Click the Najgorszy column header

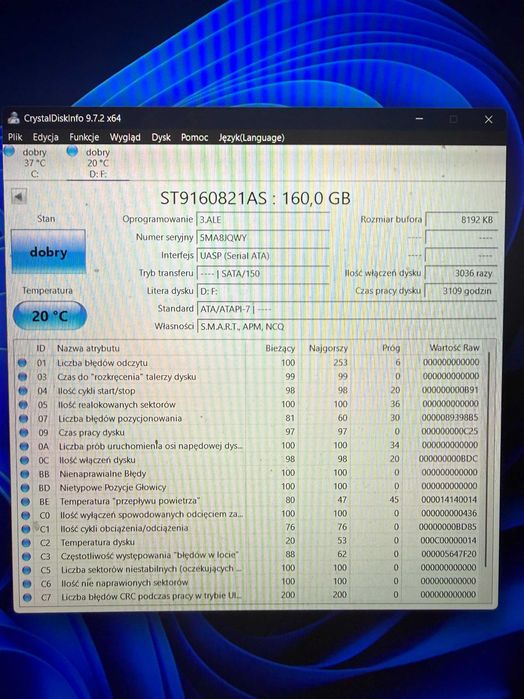pyautogui.click(x=328, y=348)
